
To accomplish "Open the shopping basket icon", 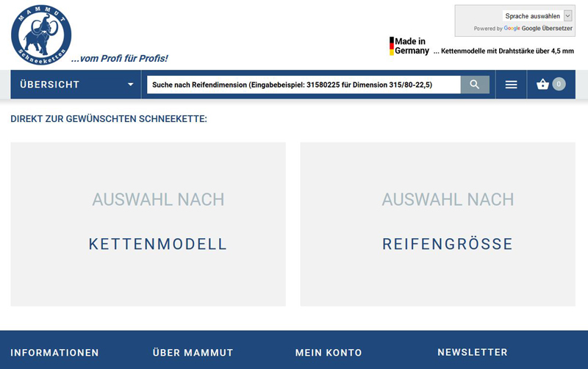I will coord(542,85).
